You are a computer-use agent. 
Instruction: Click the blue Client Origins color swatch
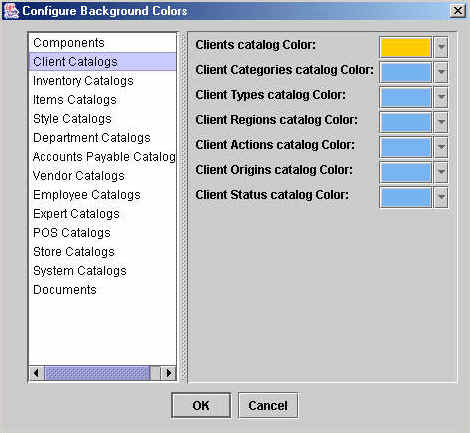coord(406,172)
